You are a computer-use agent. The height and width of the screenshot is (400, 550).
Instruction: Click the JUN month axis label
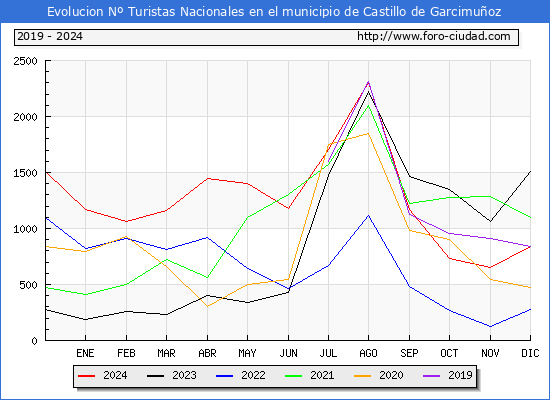click(x=288, y=353)
